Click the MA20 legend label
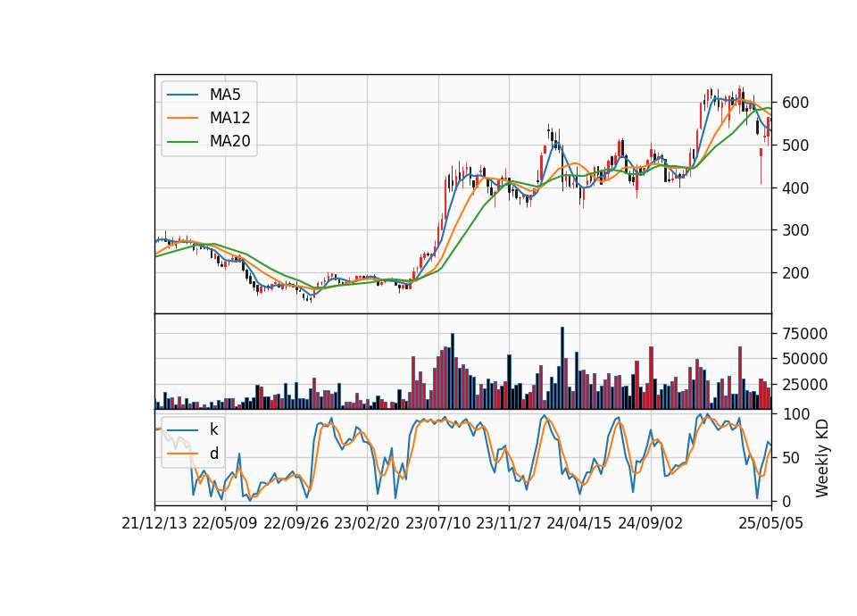Screen dimensions: 857x616 tap(229, 141)
